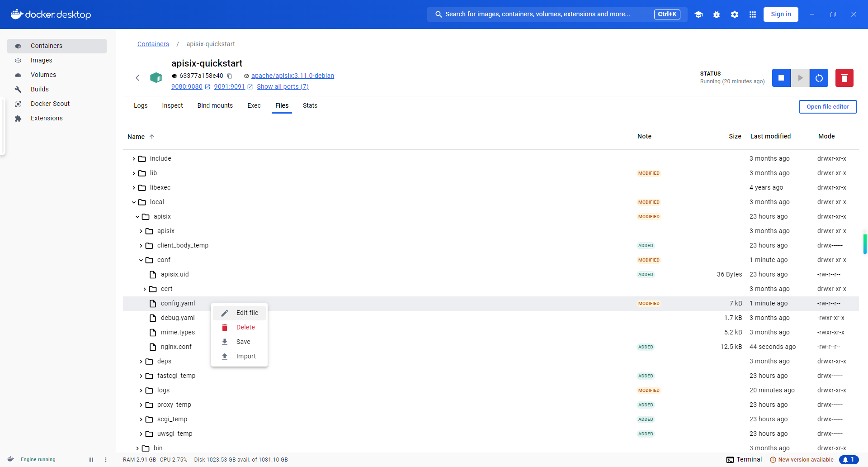This screenshot has width=868, height=467.
Task: Open Images in the sidebar
Action: 57,61
